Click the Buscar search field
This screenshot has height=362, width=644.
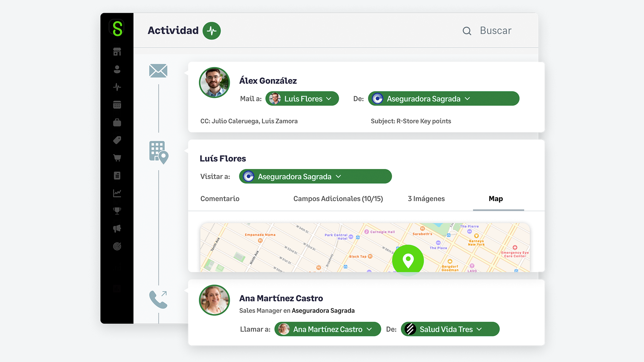(x=495, y=31)
